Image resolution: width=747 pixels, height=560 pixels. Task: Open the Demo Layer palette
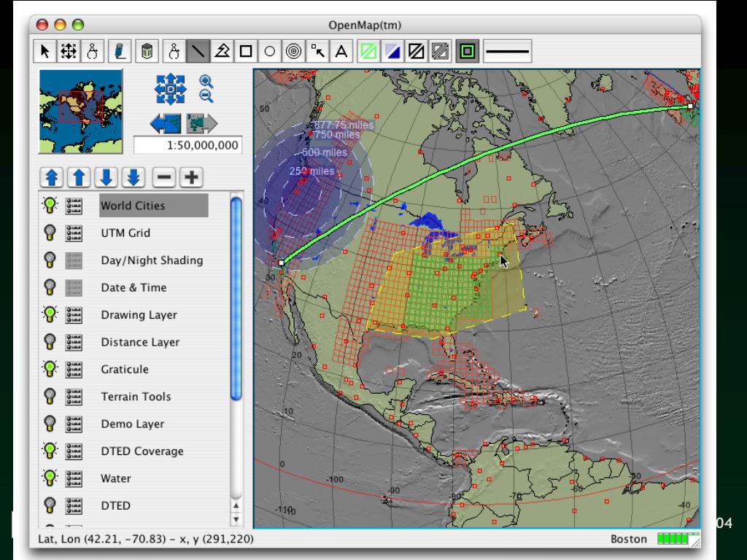click(x=74, y=424)
